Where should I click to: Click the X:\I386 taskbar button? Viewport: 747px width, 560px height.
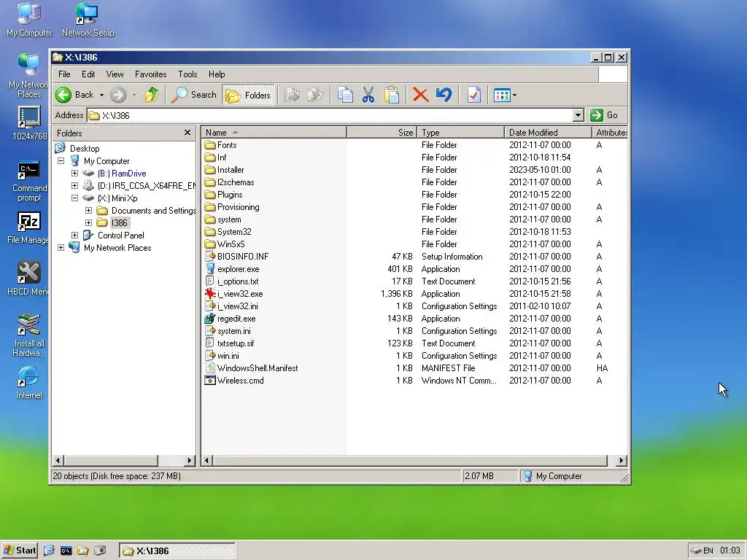[177, 551]
